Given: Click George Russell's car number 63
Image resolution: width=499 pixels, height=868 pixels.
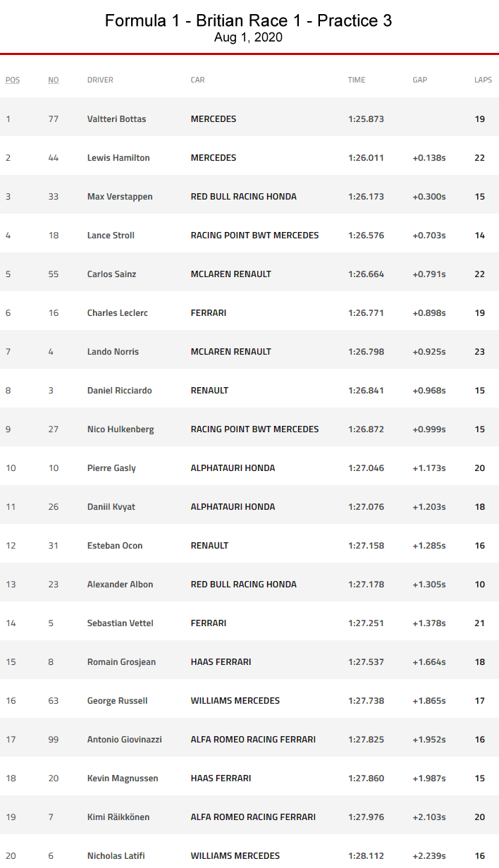Looking at the screenshot, I should click(54, 701).
